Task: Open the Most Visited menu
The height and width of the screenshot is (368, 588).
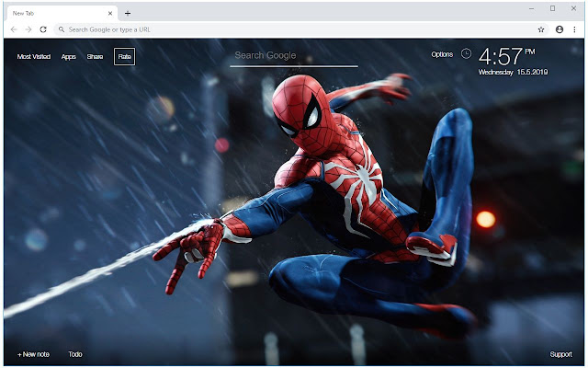Action: (x=34, y=57)
